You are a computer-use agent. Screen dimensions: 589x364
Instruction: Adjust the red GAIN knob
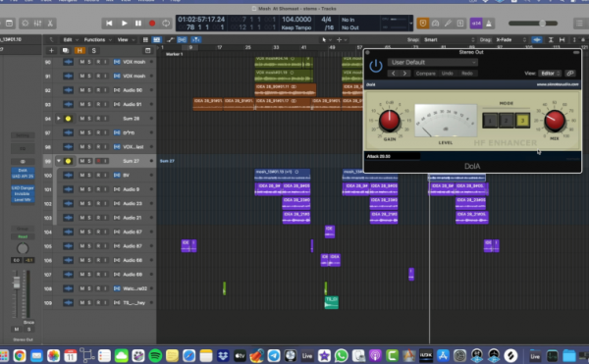click(390, 121)
